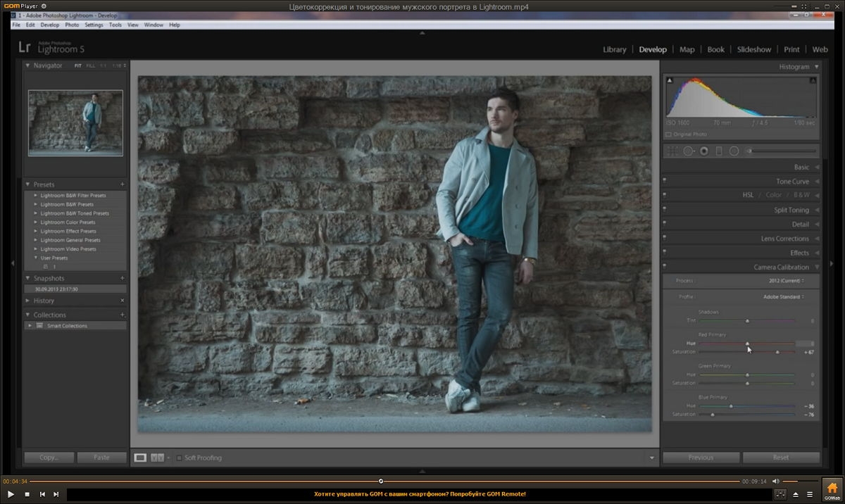
Task: Click GOM Player play button
Action: 11,494
